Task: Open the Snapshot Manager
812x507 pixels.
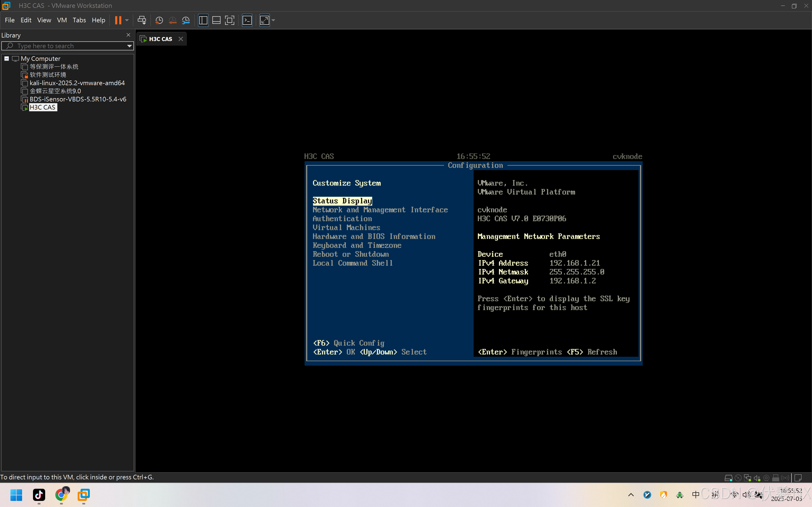Action: pos(185,20)
